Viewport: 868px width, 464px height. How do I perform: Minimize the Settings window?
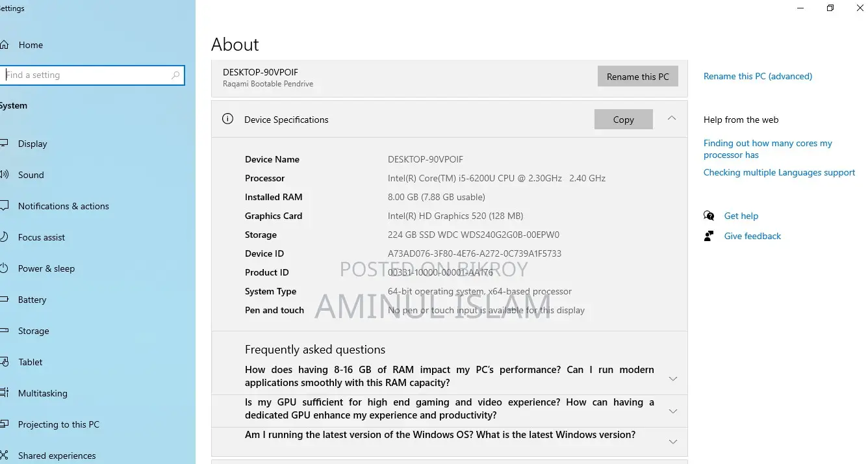point(800,8)
